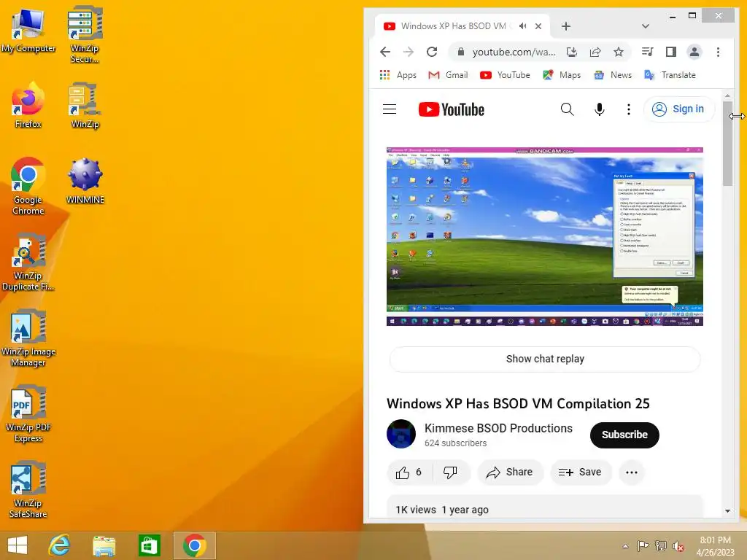
Task: Click Show chat replay button
Action: pos(544,359)
